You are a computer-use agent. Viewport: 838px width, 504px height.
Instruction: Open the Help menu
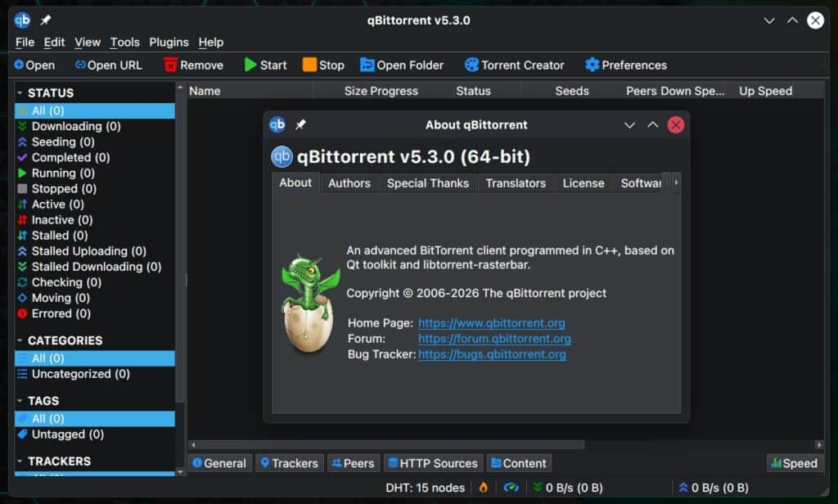pos(210,43)
